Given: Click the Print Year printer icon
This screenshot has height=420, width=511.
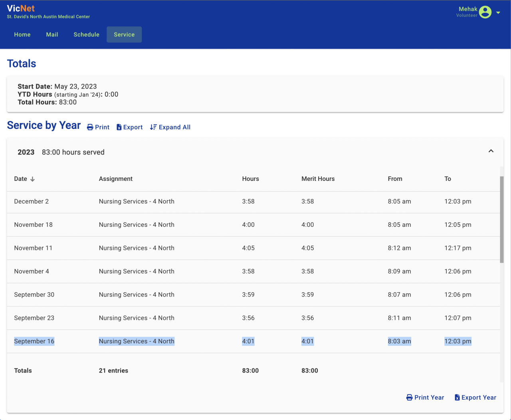Looking at the screenshot, I should pos(409,398).
